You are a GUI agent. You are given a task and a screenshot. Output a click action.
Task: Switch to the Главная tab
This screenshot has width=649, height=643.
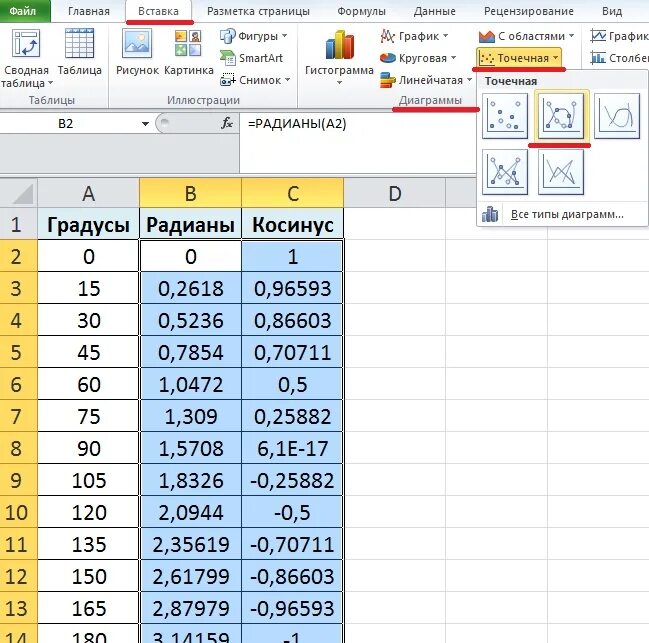tap(89, 11)
